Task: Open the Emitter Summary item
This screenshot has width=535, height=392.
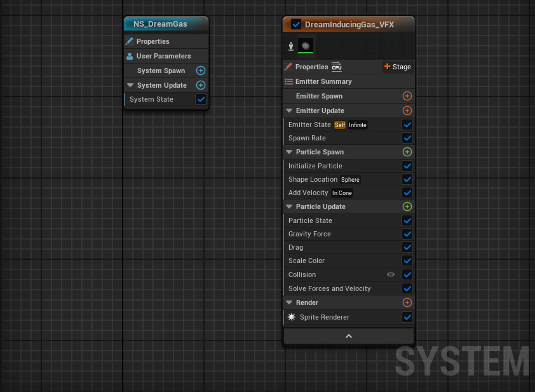Action: pos(323,81)
